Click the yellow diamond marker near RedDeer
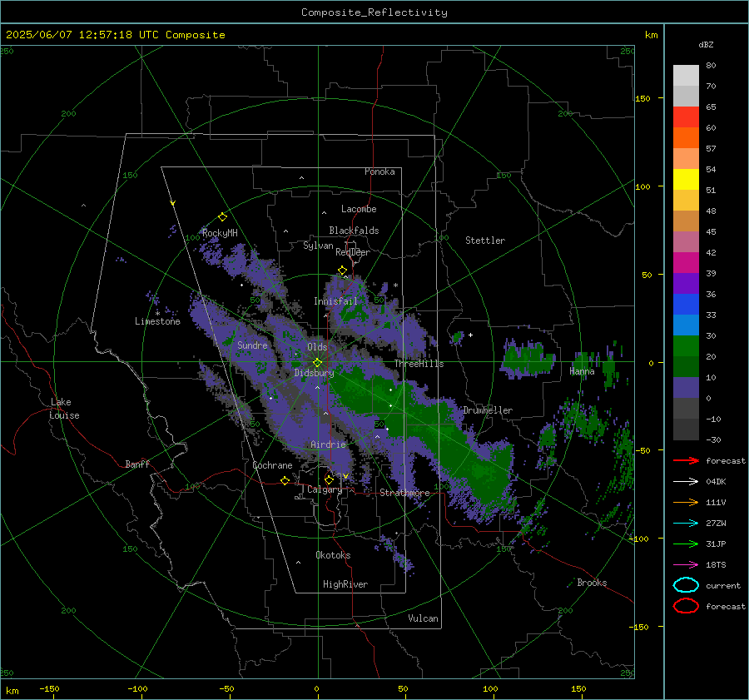 [x=342, y=271]
